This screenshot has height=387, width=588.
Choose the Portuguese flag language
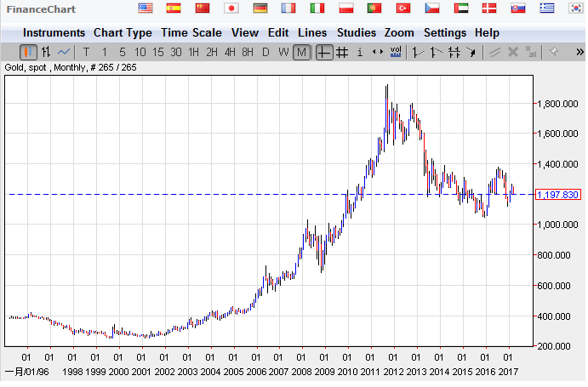[374, 8]
